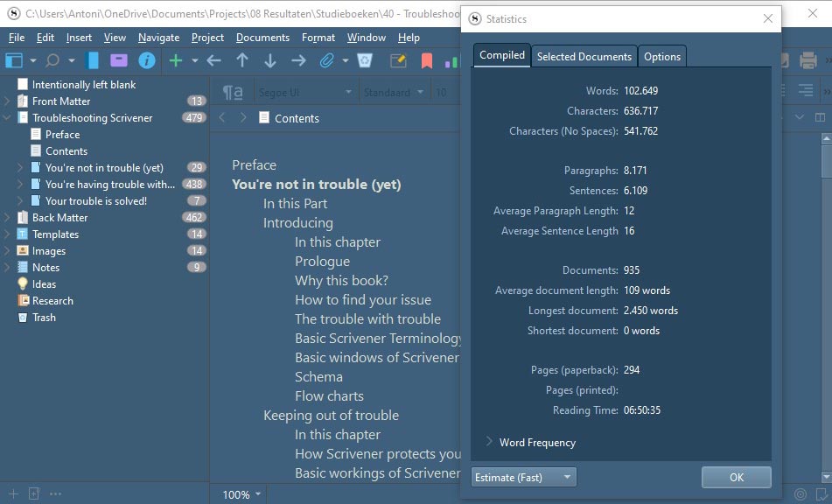Screen dimensions: 832x504
Task: Click the editor vertical scrollbar up arrow
Action: tap(826, 138)
